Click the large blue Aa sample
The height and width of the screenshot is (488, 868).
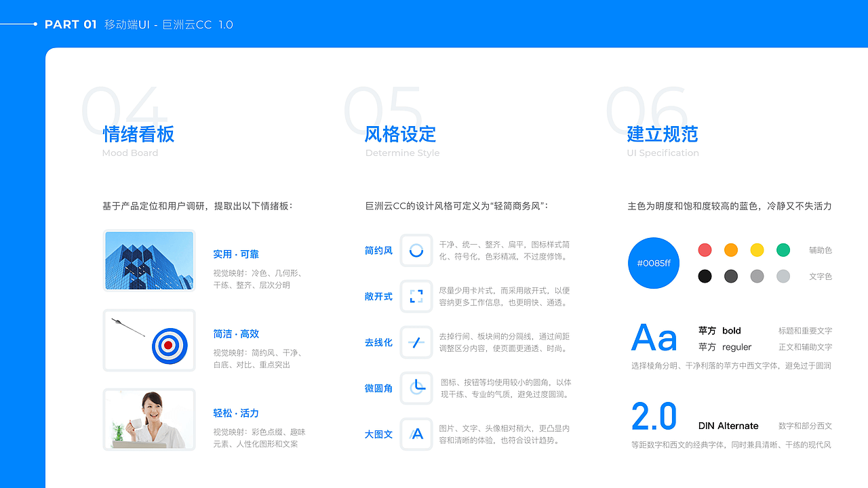pyautogui.click(x=654, y=338)
